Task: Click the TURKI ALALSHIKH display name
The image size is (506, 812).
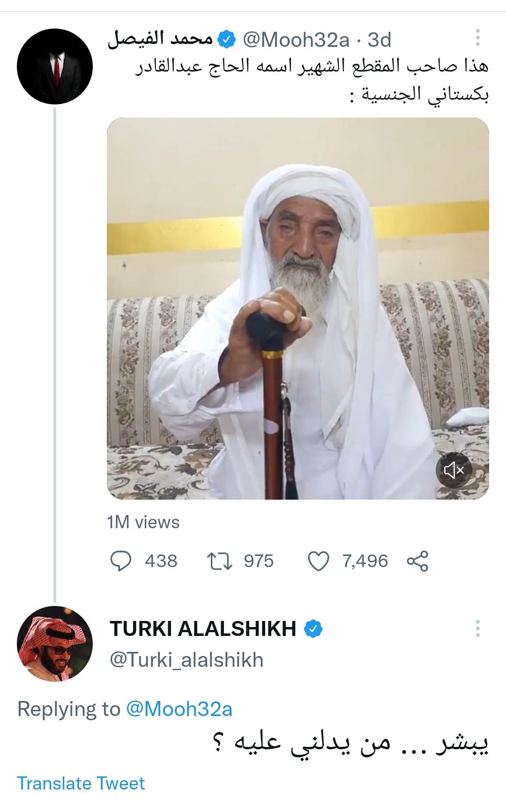Action: (202, 629)
